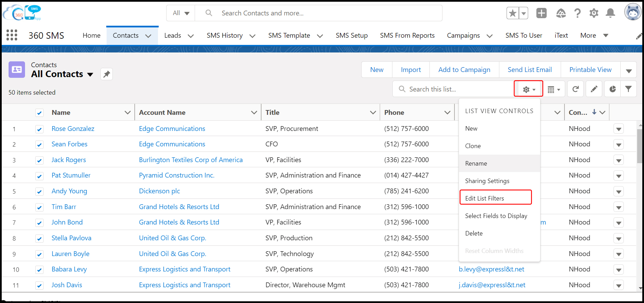View notifications bell icon

pyautogui.click(x=610, y=13)
